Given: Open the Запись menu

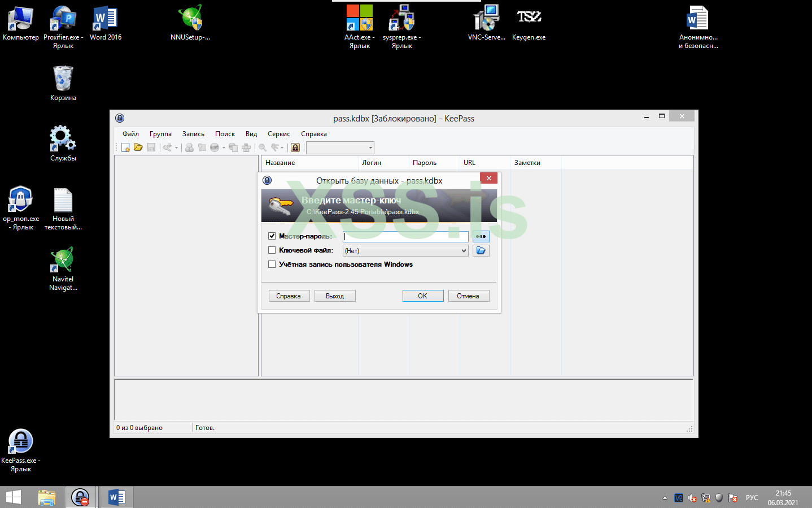Looking at the screenshot, I should [x=193, y=134].
